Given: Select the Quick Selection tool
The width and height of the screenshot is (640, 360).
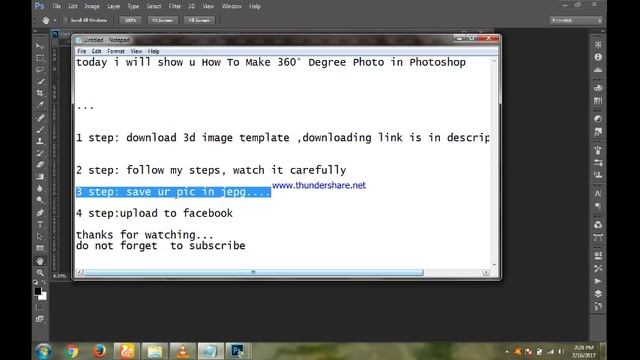Looking at the screenshot, I should point(40,81).
